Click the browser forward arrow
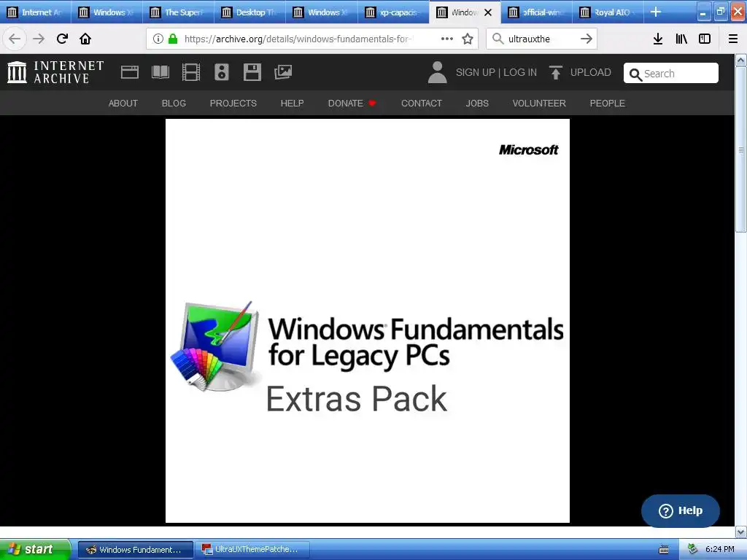Viewport: 747px width, 560px height. [x=39, y=39]
